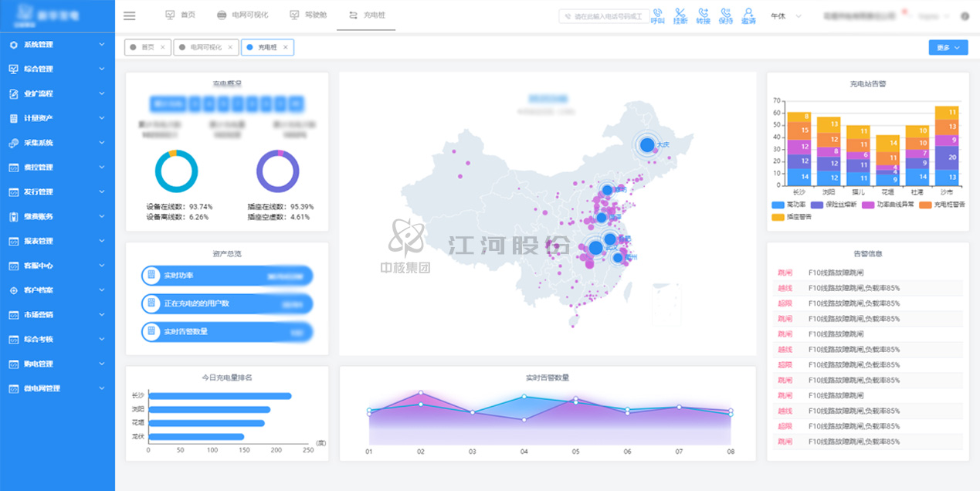Expand the 系统管理 sidebar menu

click(x=57, y=45)
